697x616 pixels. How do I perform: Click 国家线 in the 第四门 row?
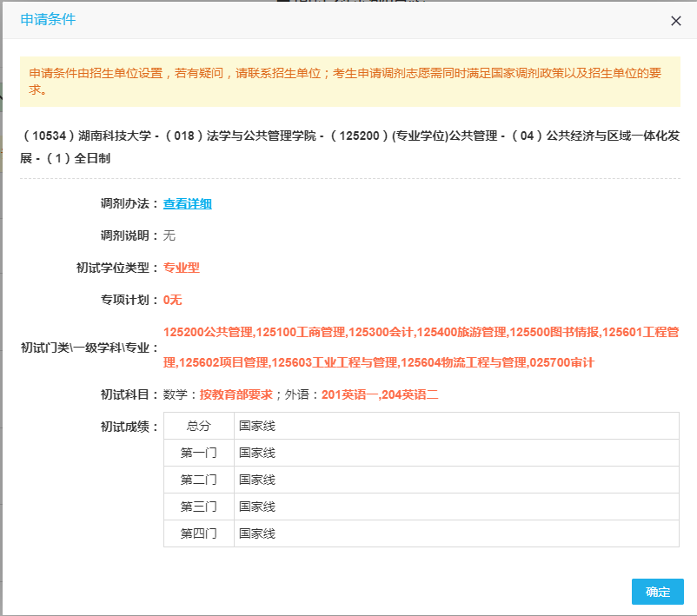[x=257, y=533]
